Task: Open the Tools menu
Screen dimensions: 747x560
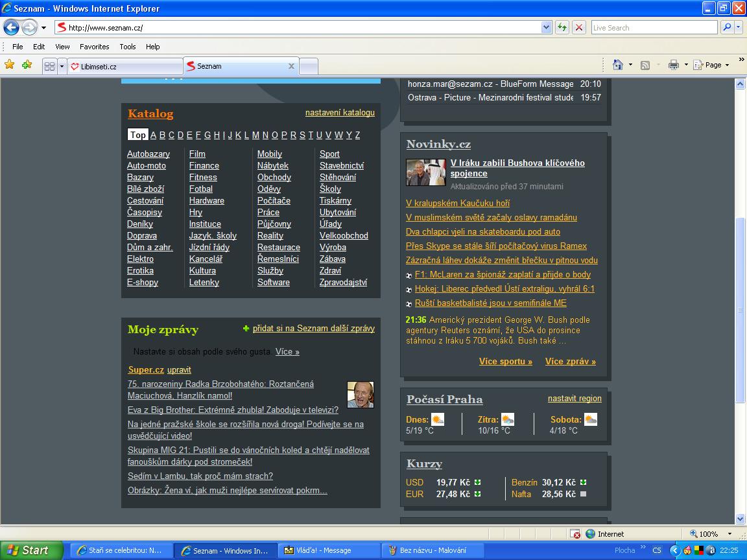Action: (x=128, y=47)
